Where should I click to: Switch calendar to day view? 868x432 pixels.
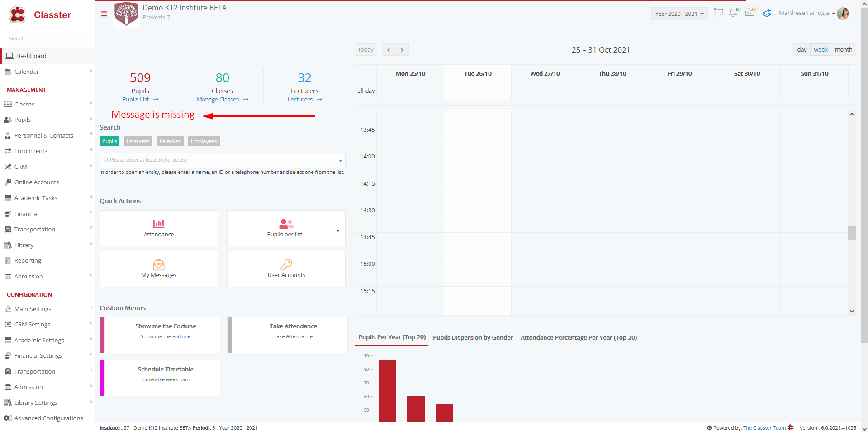click(x=802, y=50)
